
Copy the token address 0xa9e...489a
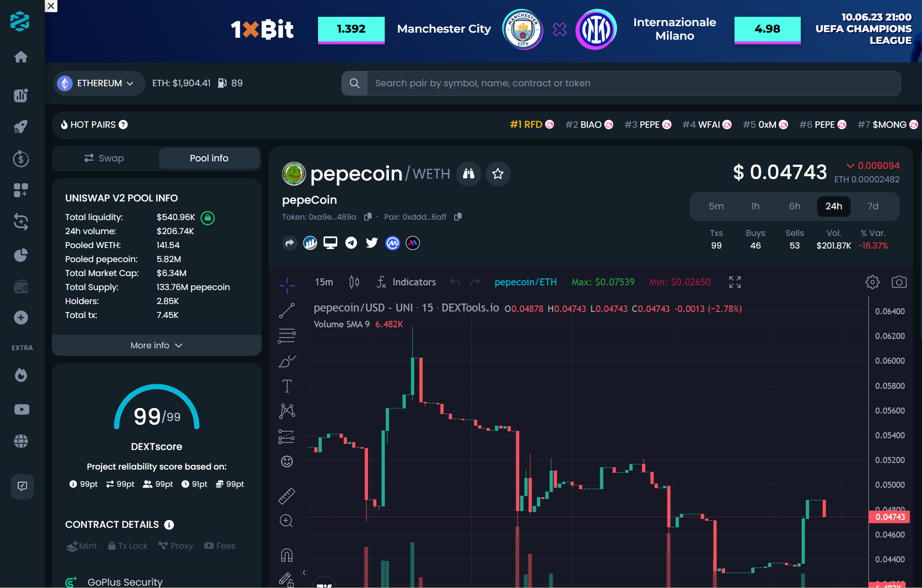pos(367,217)
